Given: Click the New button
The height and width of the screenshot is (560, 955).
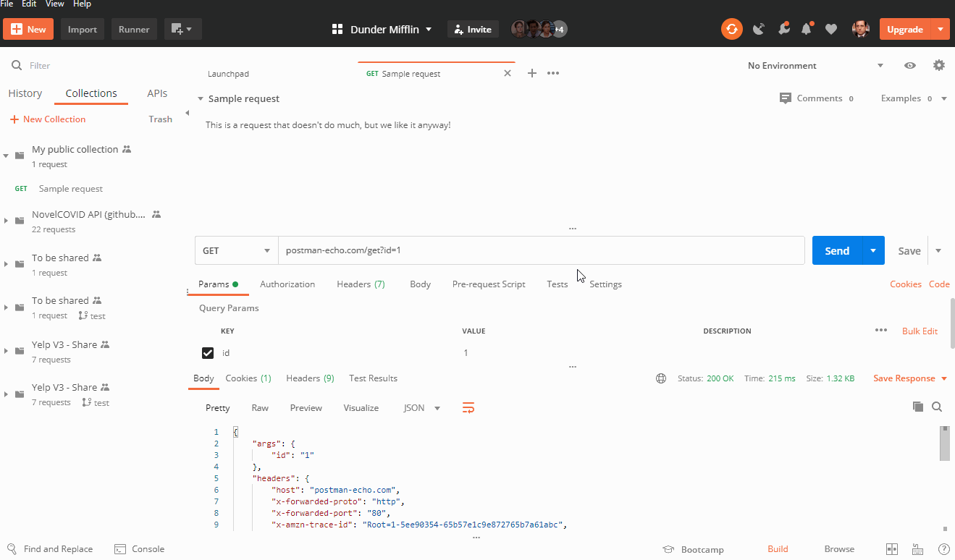Looking at the screenshot, I should [x=28, y=29].
